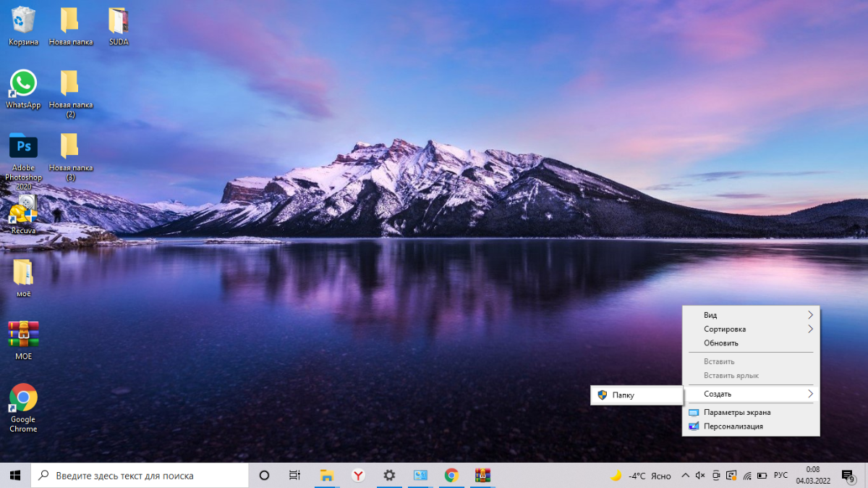Click the taskbar search text field

pos(141,476)
